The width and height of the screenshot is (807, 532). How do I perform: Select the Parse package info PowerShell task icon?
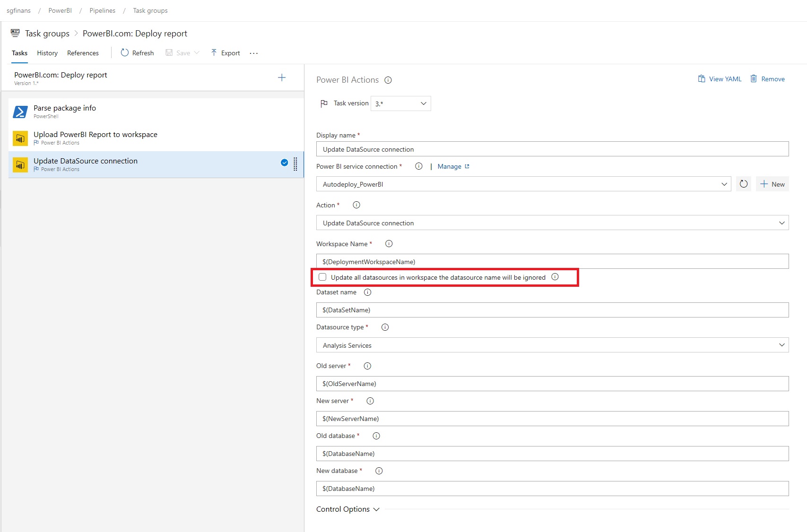[20, 112]
